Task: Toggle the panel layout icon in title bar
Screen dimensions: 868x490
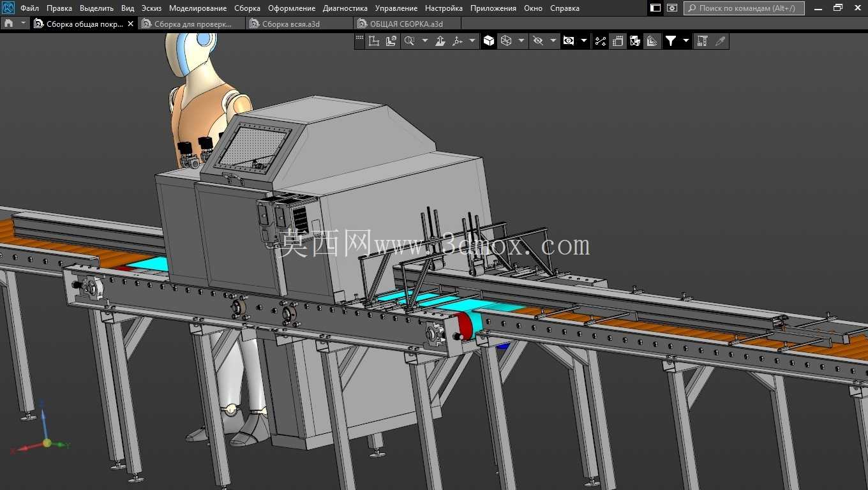Action: (655, 8)
